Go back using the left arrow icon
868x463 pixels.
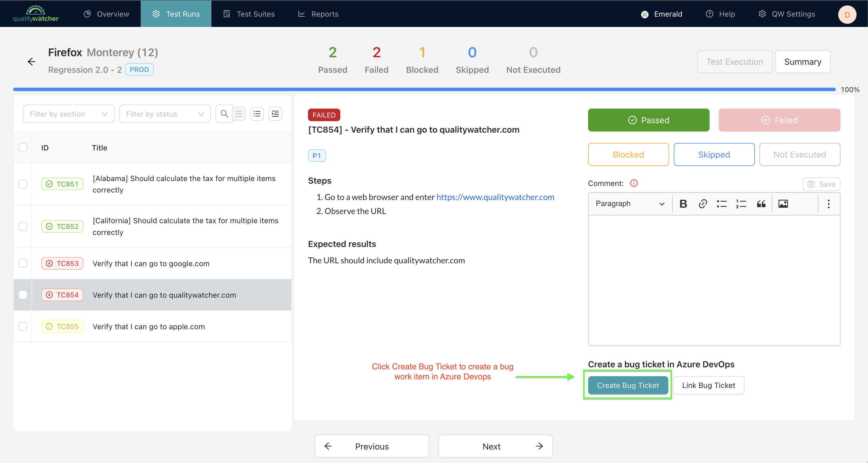(31, 62)
